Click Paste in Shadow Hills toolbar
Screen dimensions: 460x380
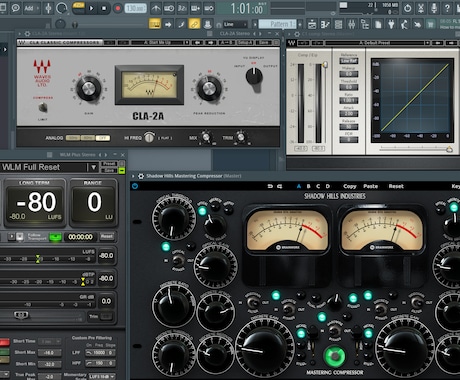(x=370, y=186)
